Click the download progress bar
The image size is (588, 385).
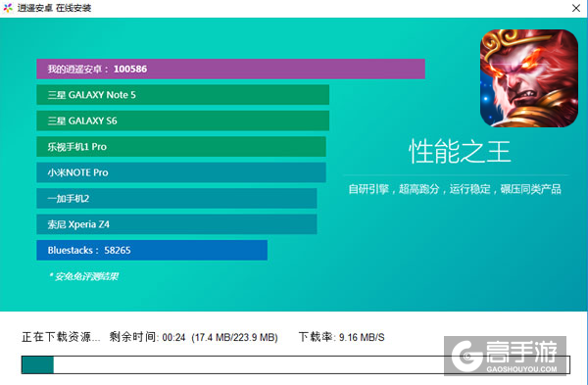(x=296, y=364)
